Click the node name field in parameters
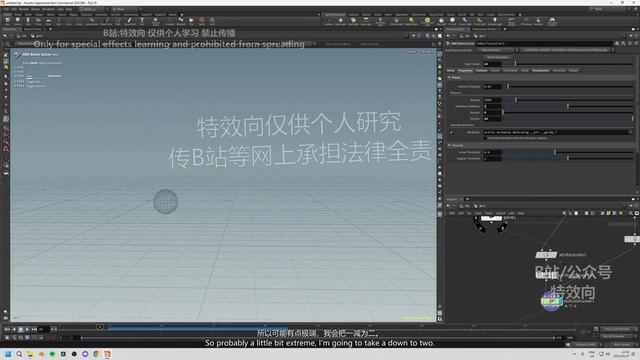This screenshot has width=640, height=360. tap(544, 43)
